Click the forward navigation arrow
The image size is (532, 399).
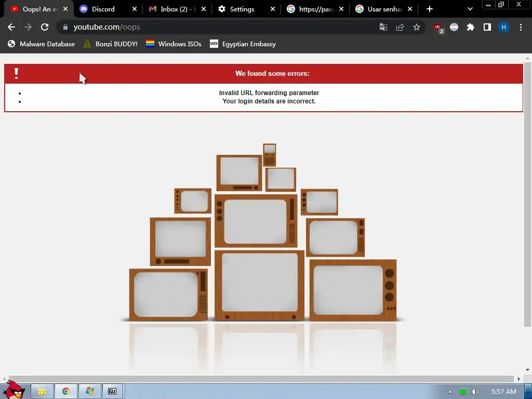click(x=28, y=27)
